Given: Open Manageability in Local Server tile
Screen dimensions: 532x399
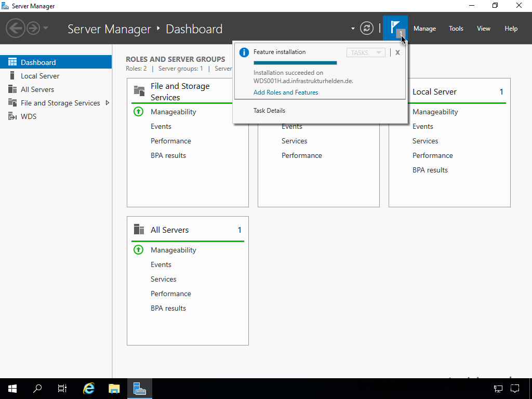Looking at the screenshot, I should tap(435, 112).
